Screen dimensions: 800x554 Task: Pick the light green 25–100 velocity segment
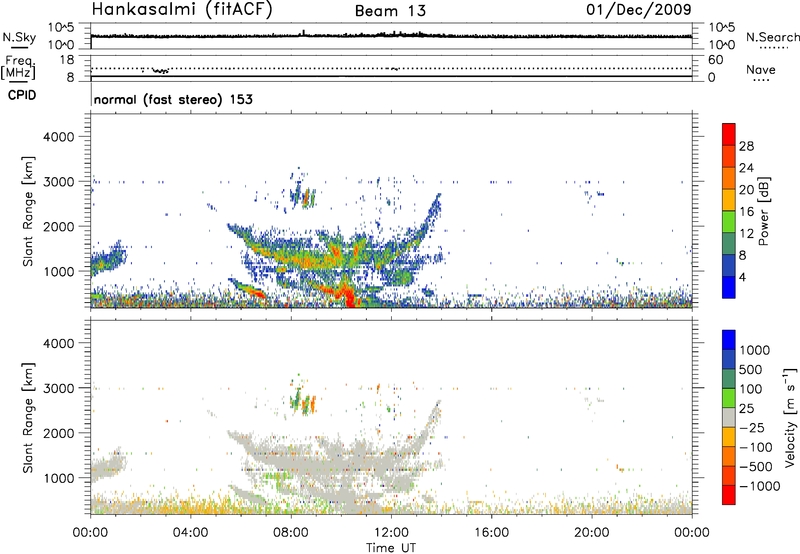[729, 398]
